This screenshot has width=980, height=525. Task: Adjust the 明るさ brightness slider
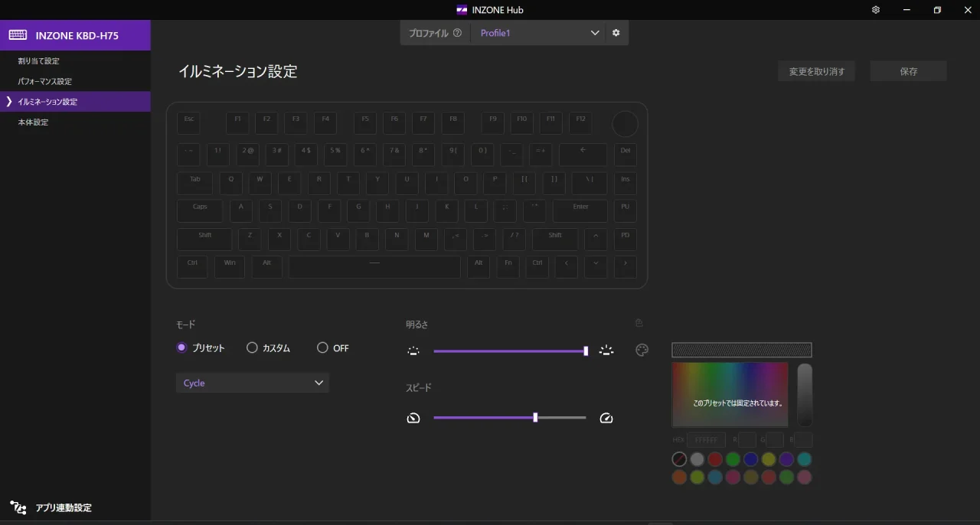(510, 351)
